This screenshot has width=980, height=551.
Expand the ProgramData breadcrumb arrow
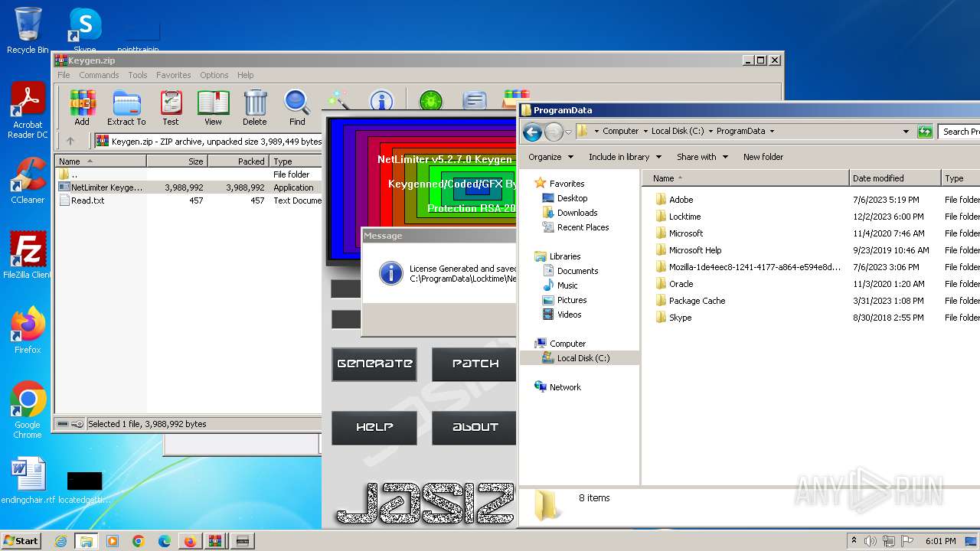pos(772,132)
